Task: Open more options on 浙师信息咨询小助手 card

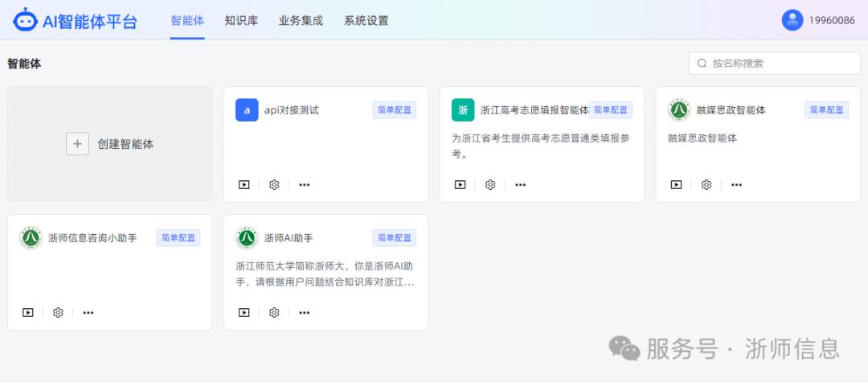Action: [88, 313]
